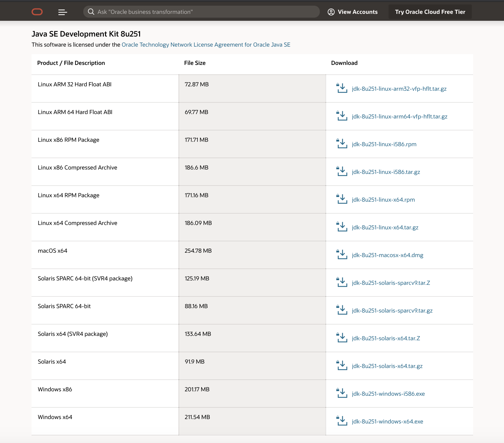Click the 88.16 MB file size
The width and height of the screenshot is (504, 443).
pos(196,306)
